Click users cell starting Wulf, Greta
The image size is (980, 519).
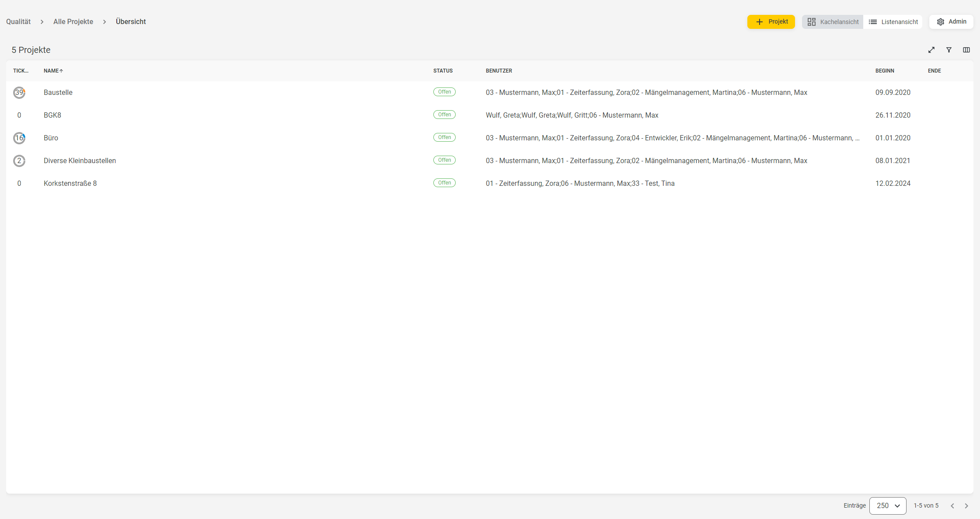click(572, 115)
